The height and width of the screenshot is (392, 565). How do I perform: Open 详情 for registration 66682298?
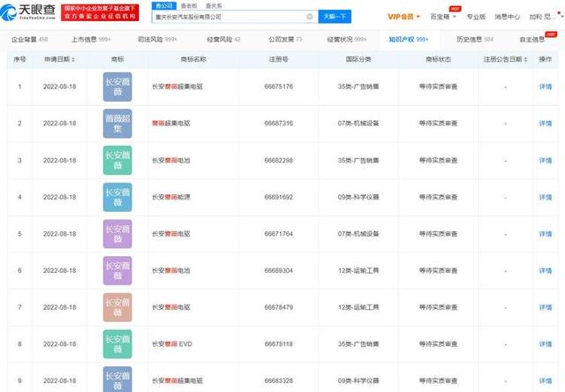pyautogui.click(x=546, y=161)
